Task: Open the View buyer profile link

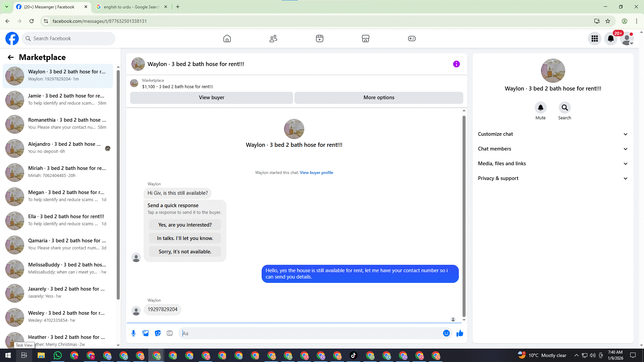Action: [x=316, y=173]
